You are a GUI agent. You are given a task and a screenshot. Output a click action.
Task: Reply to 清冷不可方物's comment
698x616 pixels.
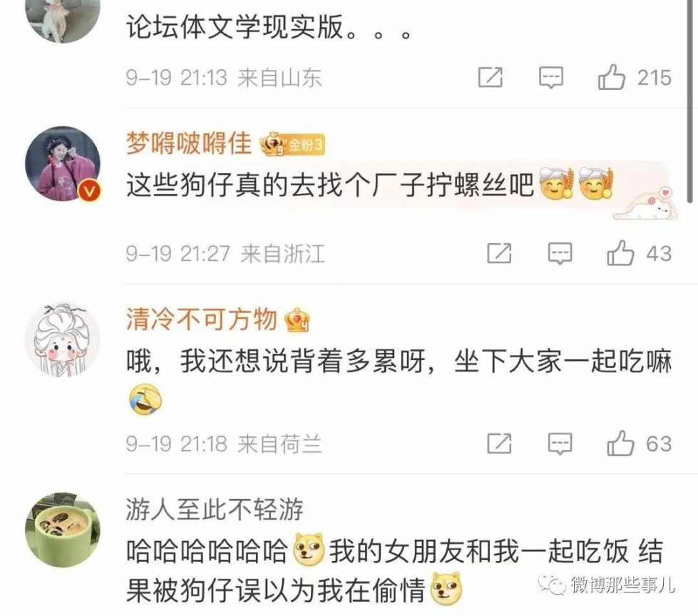pyautogui.click(x=560, y=443)
